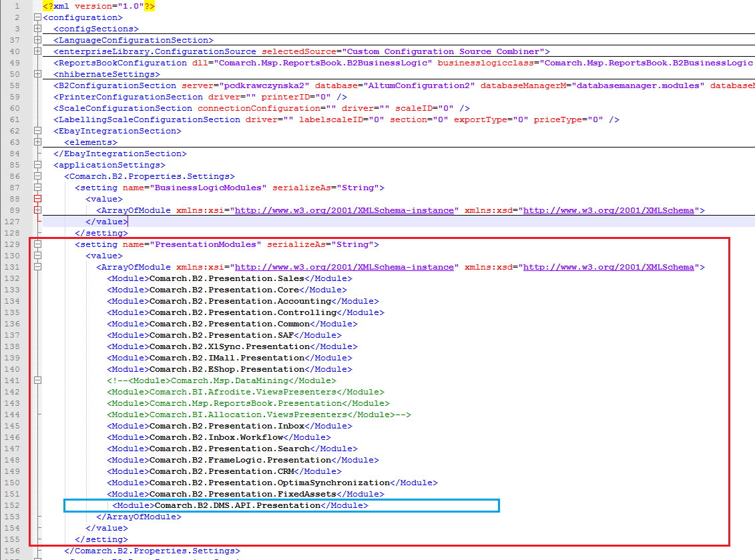Click the Comarch.B2.Presentation.CRM module line
The image size is (755, 560).
pos(224,471)
